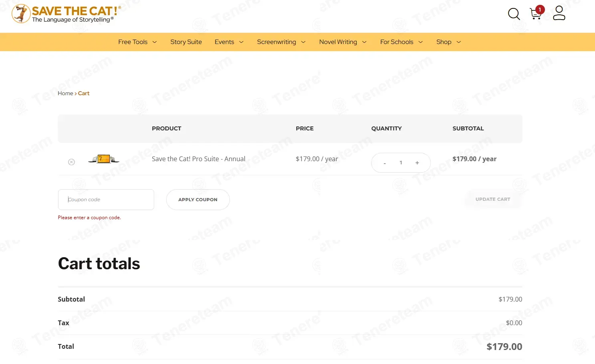Click the $179.00 / year price cell
This screenshot has height=364, width=595.
(x=317, y=159)
